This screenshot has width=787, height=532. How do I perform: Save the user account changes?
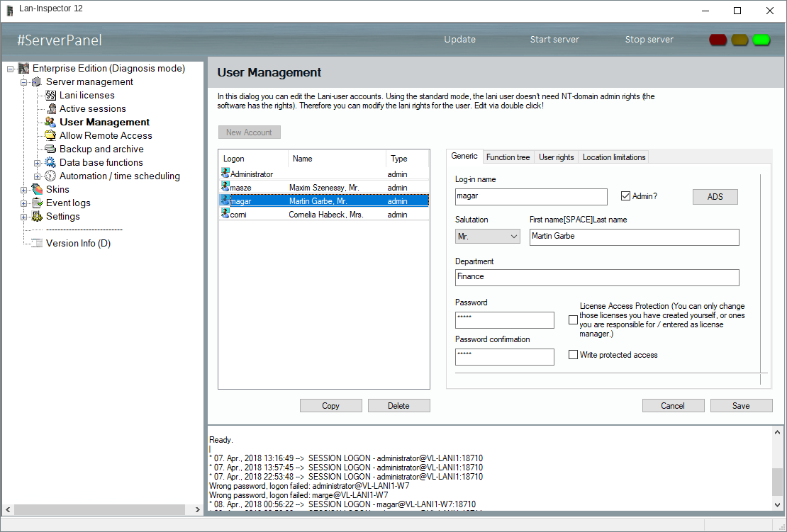click(741, 406)
